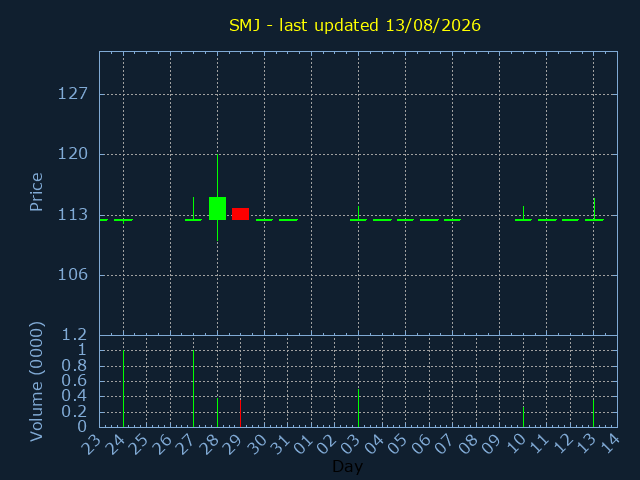Click the candle wick on day 27
Image resolution: width=640 pixels, height=480 pixels.
click(x=193, y=209)
